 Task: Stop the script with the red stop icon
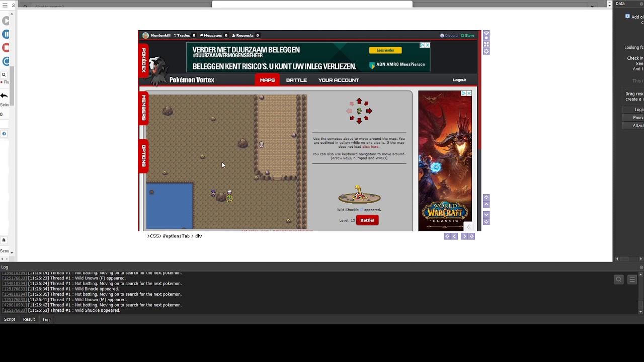click(x=6, y=48)
